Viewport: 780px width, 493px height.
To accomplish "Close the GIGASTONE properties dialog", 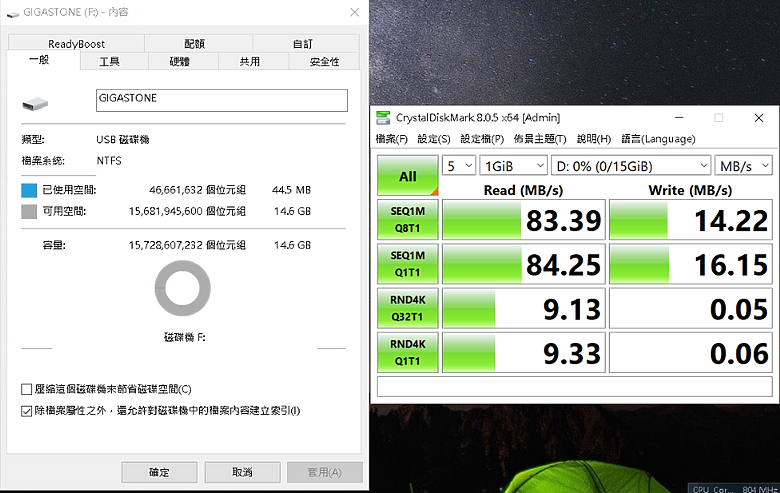I will click(x=354, y=12).
